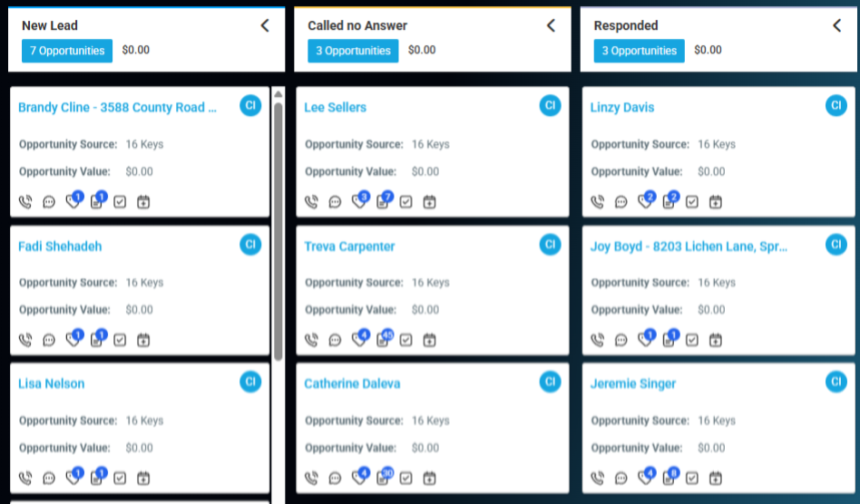The image size is (860, 504).
Task: Collapse the Responded column
Action: coord(836,25)
